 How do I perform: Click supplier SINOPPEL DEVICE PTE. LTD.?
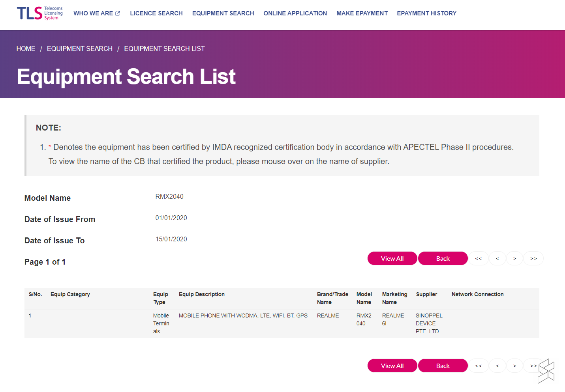[x=429, y=323]
